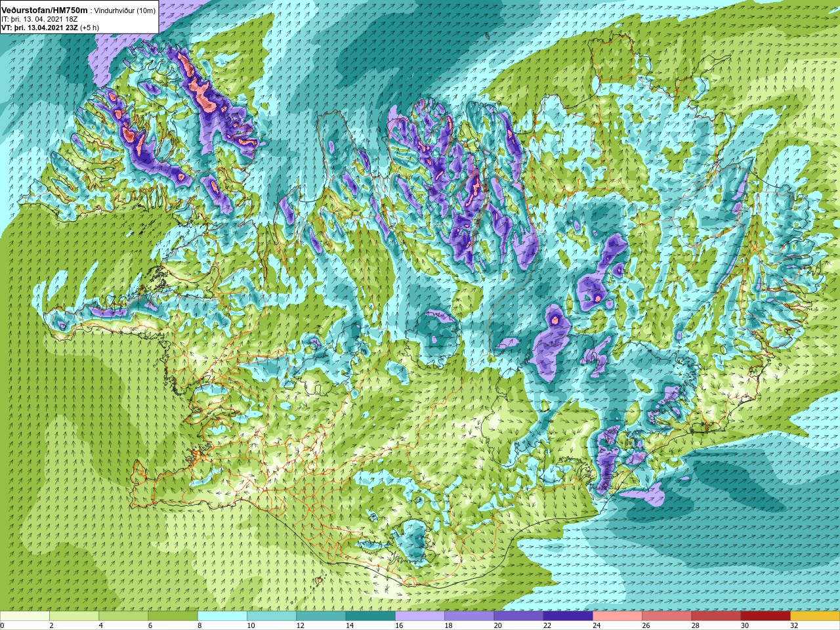Image resolution: width=840 pixels, height=630 pixels.
Task: Click the olive green 6–8 legend swatch
Action: click(173, 616)
